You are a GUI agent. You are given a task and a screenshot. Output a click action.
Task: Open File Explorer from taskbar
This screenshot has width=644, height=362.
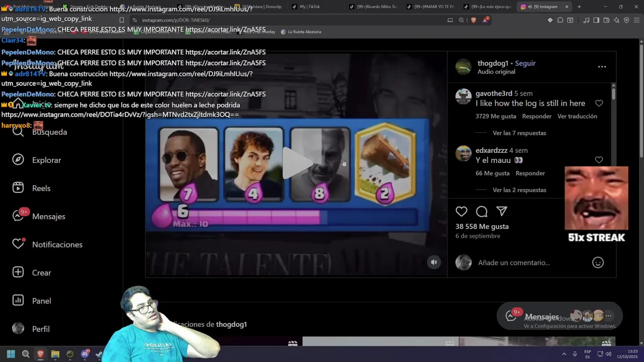tap(55, 354)
